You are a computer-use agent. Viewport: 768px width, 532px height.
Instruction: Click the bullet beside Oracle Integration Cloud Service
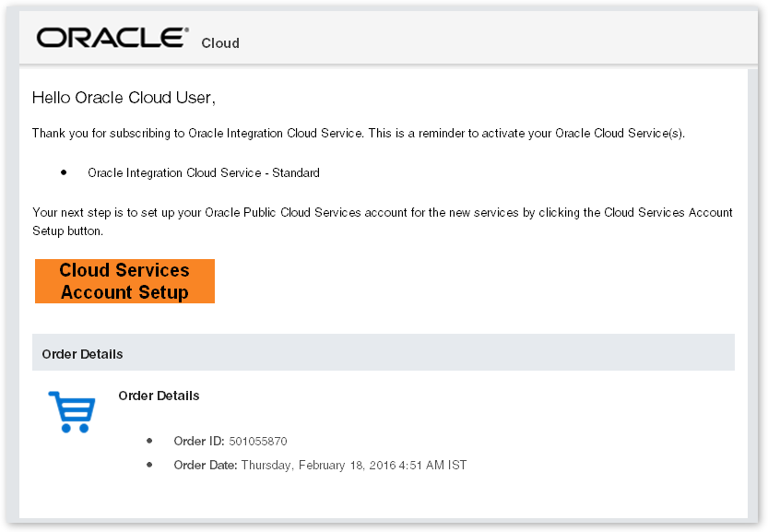coord(63,172)
